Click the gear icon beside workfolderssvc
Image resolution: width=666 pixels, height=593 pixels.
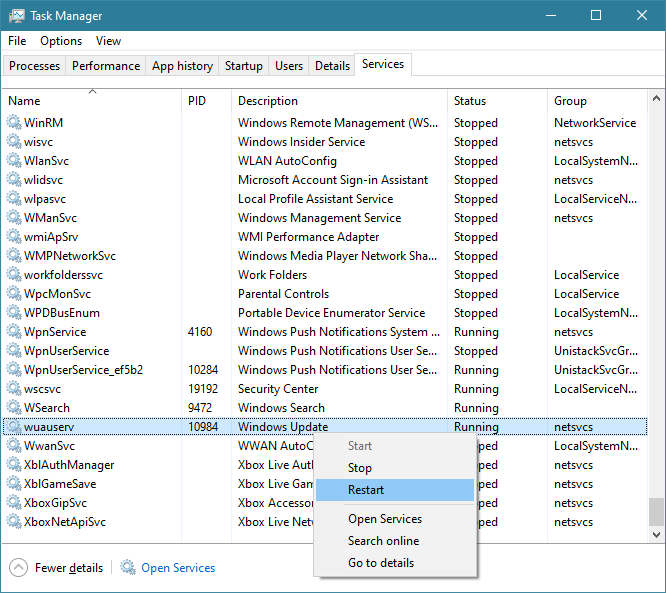(x=14, y=275)
